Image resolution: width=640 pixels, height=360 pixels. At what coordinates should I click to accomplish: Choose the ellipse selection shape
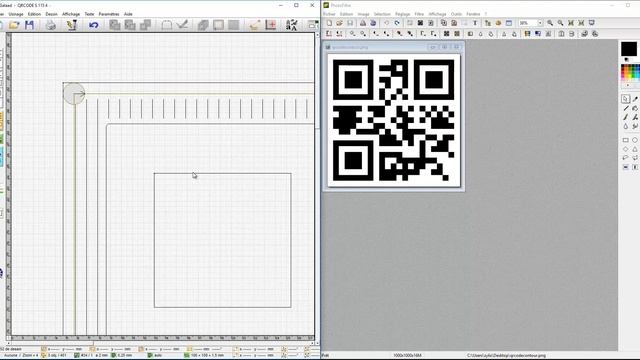pos(635,140)
